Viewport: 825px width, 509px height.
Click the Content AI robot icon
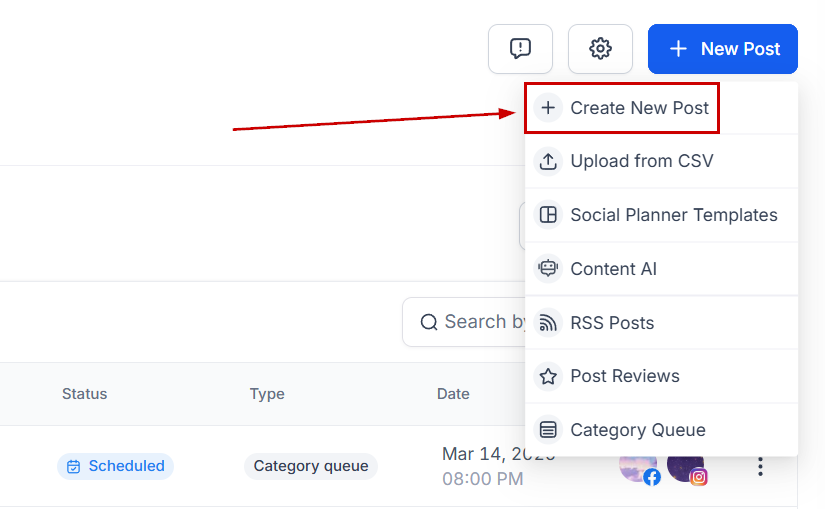pyautogui.click(x=548, y=269)
